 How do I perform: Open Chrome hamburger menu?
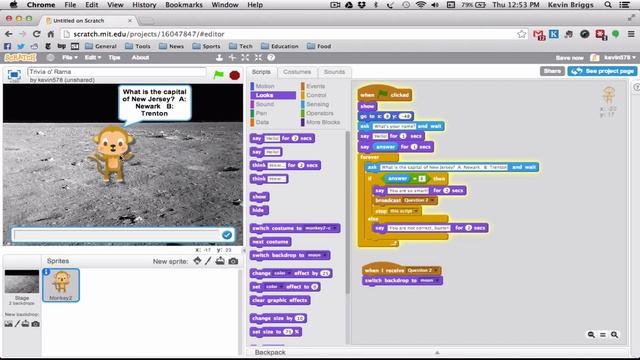click(x=631, y=34)
